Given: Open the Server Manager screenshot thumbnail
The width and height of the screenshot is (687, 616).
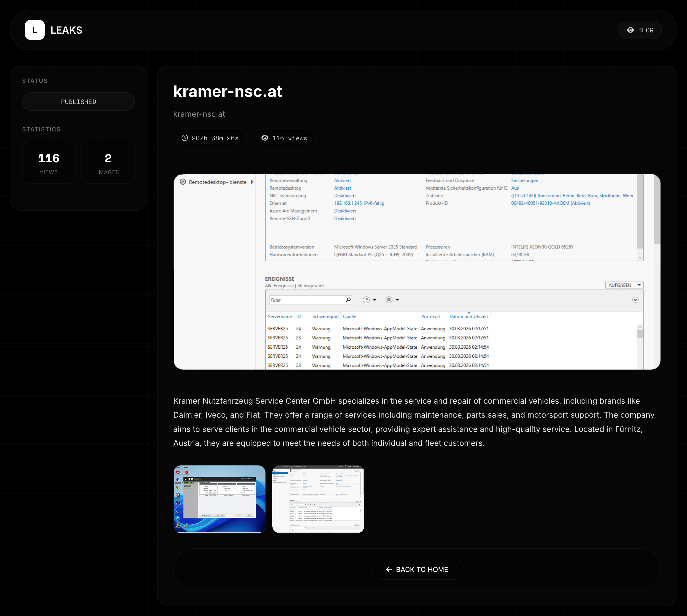Looking at the screenshot, I should (318, 499).
